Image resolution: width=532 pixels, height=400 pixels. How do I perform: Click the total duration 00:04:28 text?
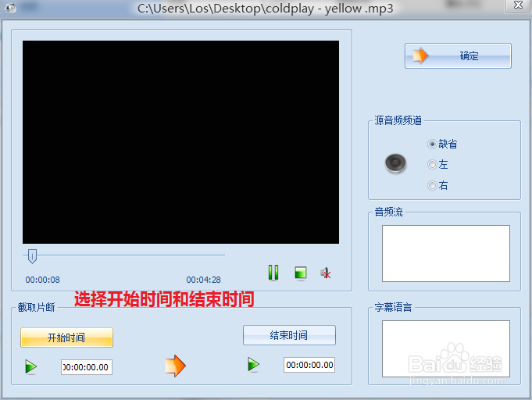point(204,280)
